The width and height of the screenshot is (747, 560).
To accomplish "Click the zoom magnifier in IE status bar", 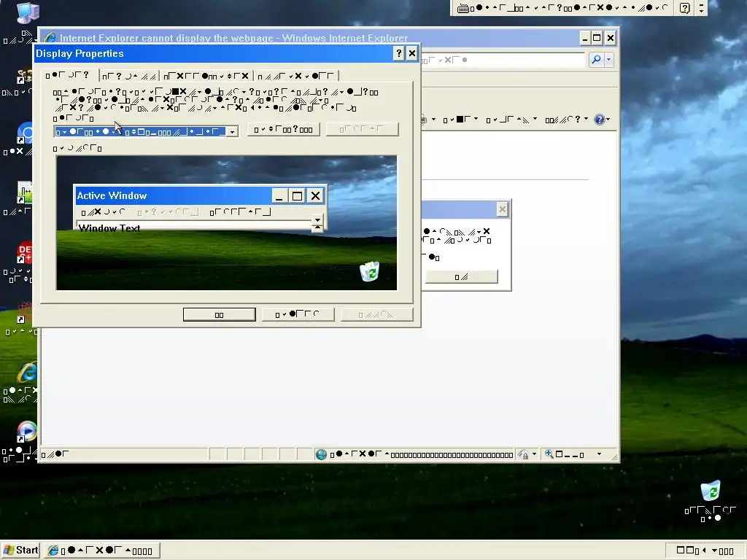I will click(x=549, y=454).
